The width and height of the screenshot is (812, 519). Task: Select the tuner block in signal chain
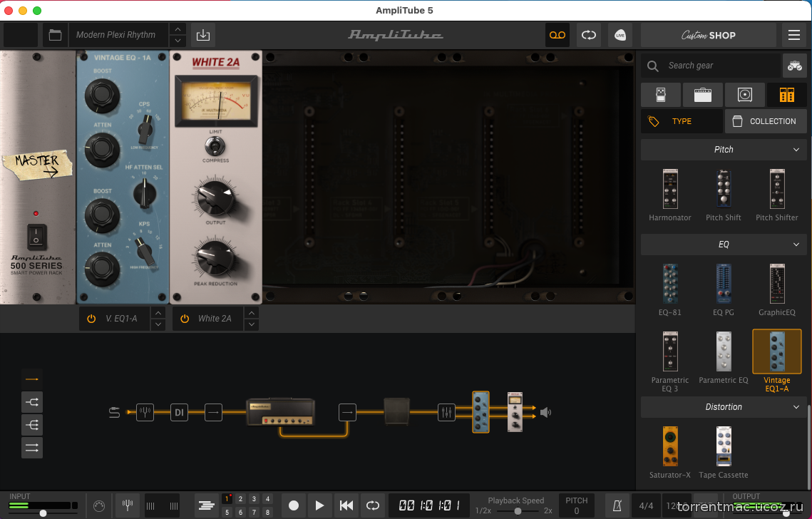click(145, 412)
